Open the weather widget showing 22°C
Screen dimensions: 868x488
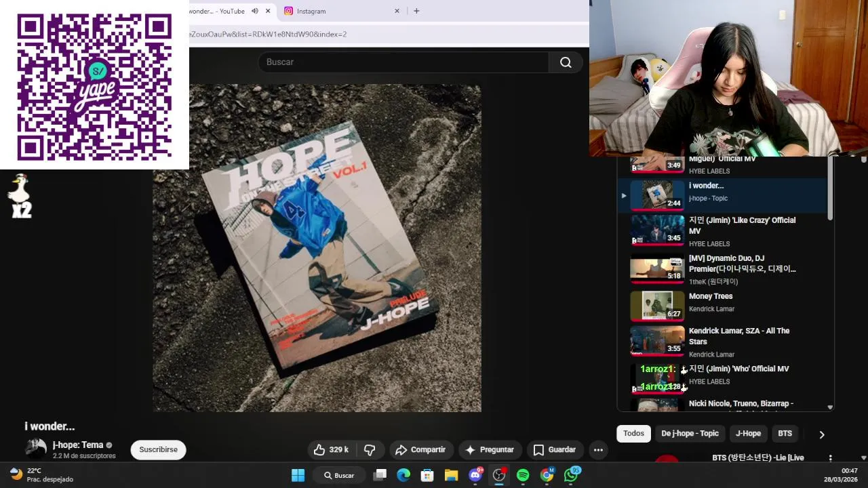click(x=42, y=474)
